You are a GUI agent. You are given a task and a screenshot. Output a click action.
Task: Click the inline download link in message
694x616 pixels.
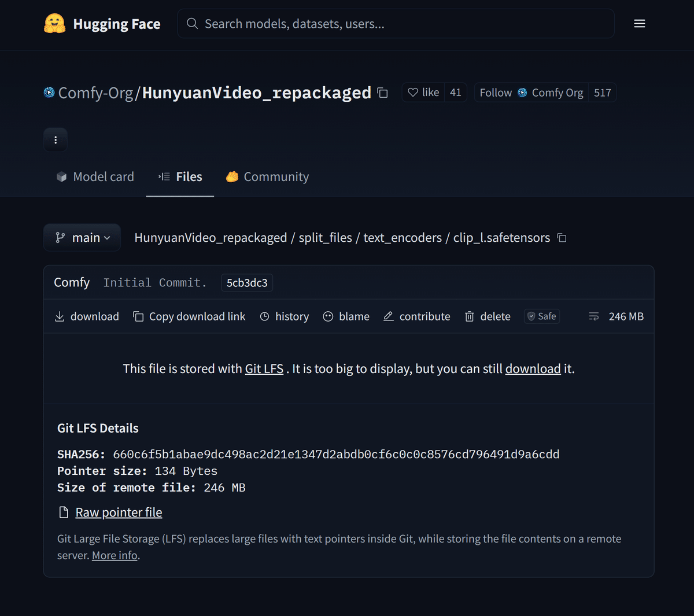point(533,369)
